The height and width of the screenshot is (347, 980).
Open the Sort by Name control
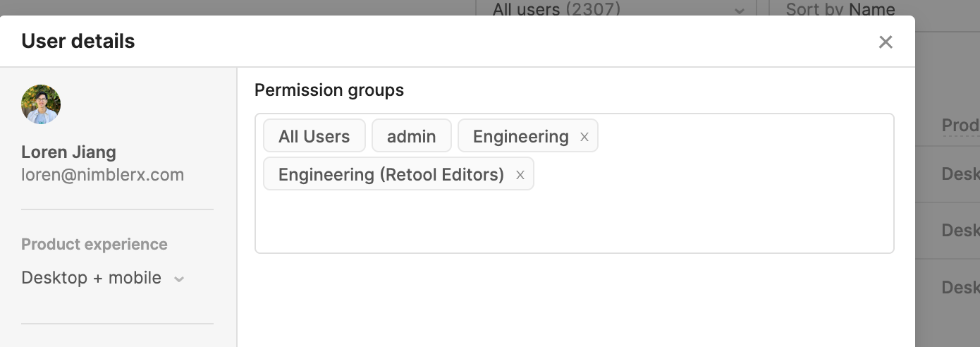[x=840, y=10]
